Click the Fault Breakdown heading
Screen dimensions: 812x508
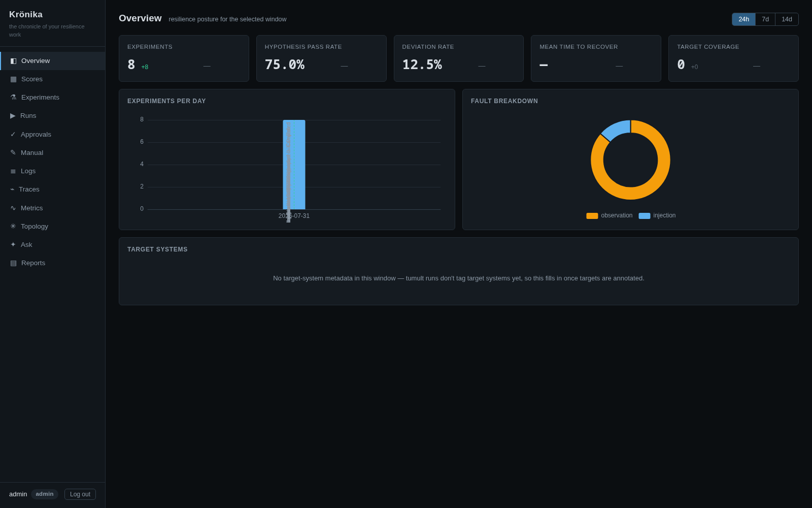504,101
